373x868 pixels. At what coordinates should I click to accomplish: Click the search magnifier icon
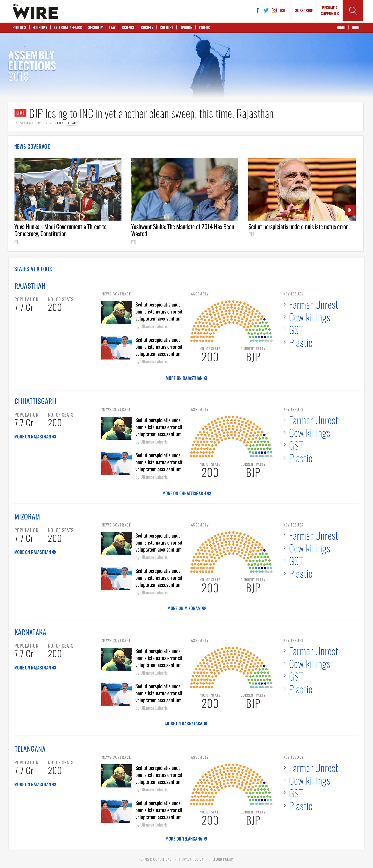pyautogui.click(x=353, y=10)
